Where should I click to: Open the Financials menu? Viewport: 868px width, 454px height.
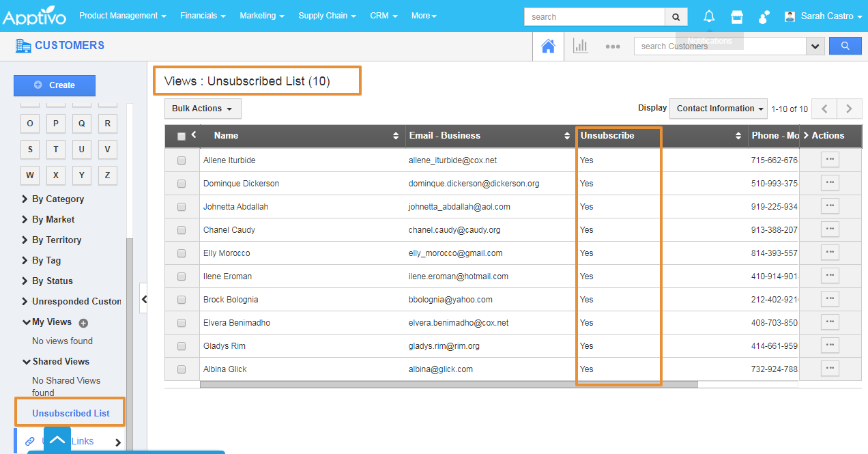click(203, 16)
